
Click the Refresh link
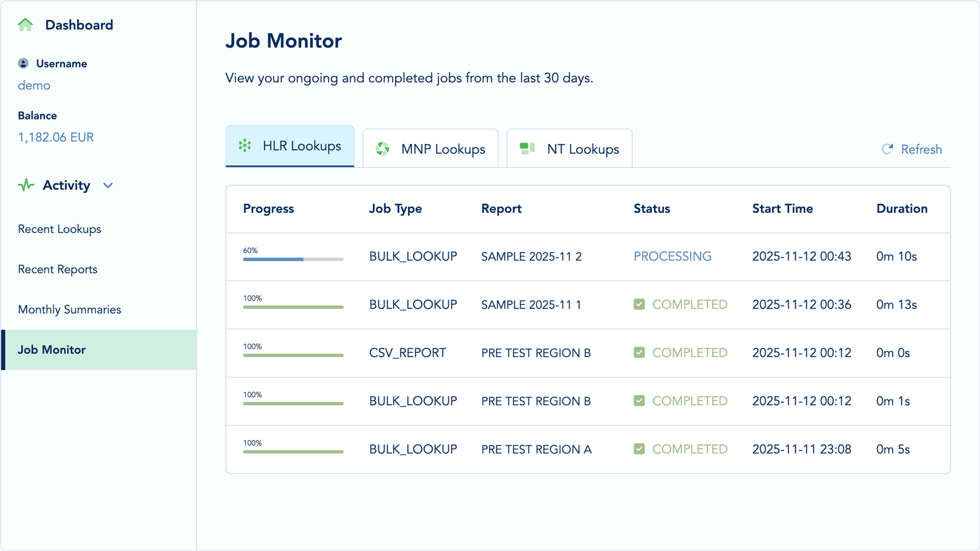(x=922, y=149)
